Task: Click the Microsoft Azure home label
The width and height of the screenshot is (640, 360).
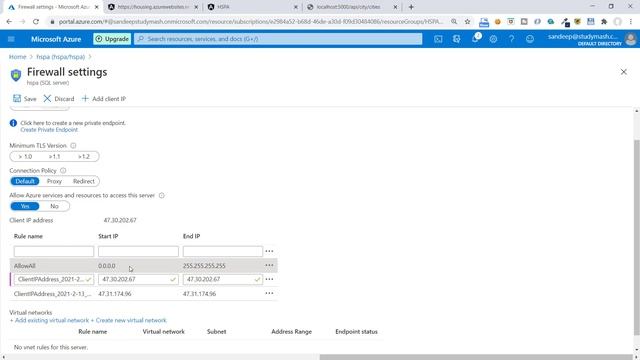Action: coord(56,39)
